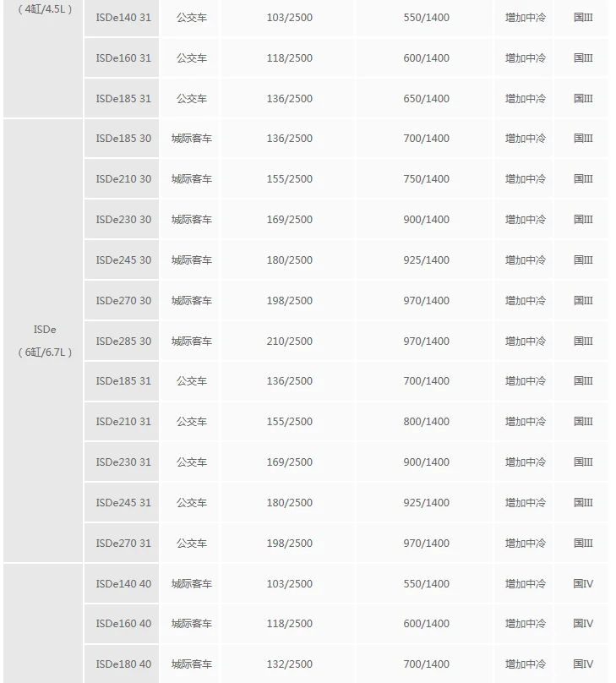Click the 750/1400 torque cell
The image size is (616, 683).
point(426,179)
